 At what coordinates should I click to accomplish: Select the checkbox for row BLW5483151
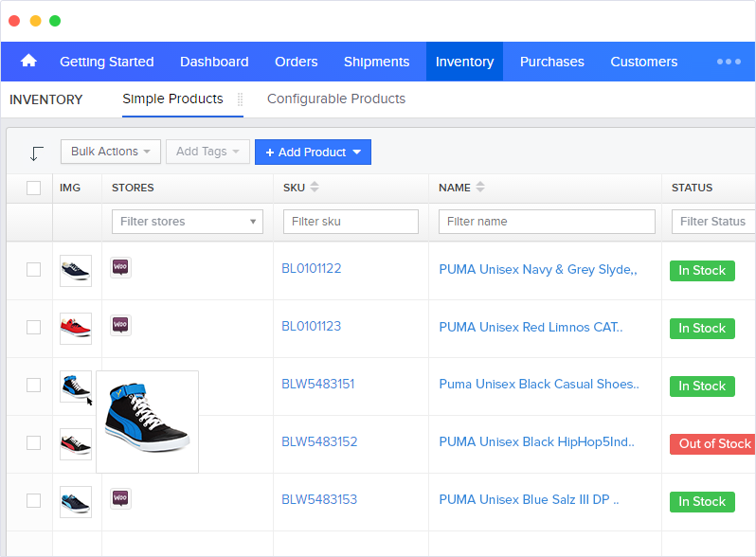coord(34,386)
